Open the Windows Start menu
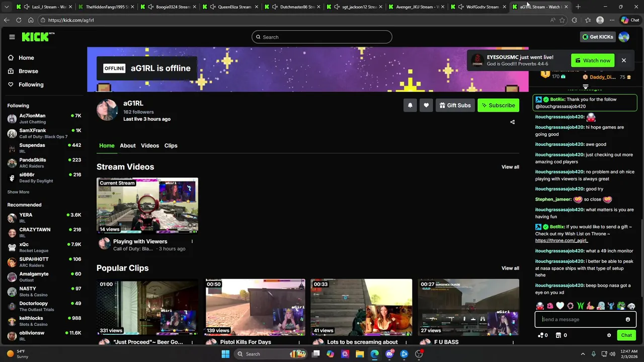This screenshot has height=362, width=644. click(225, 354)
